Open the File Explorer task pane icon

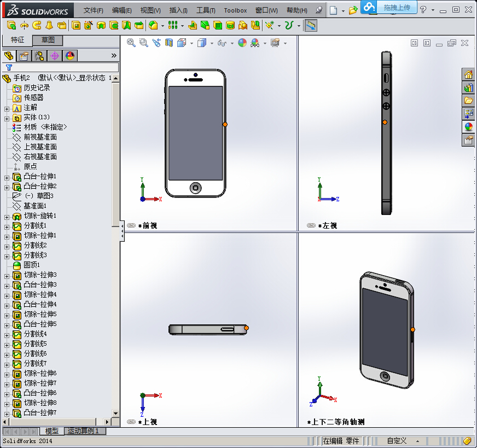coord(468,101)
